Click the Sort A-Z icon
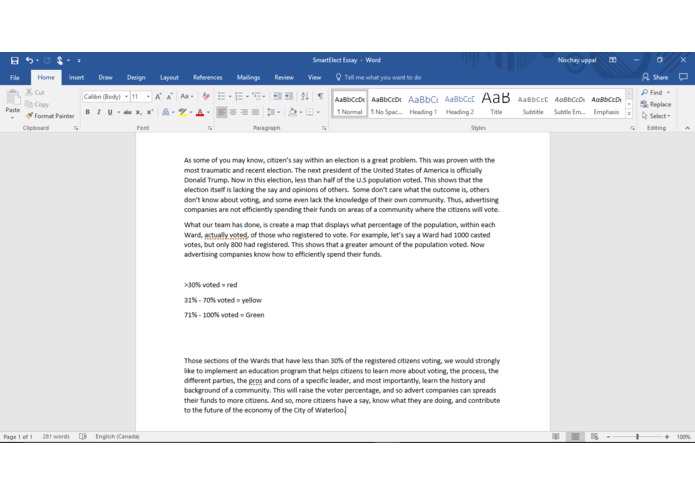This screenshot has width=695, height=494. point(305,96)
